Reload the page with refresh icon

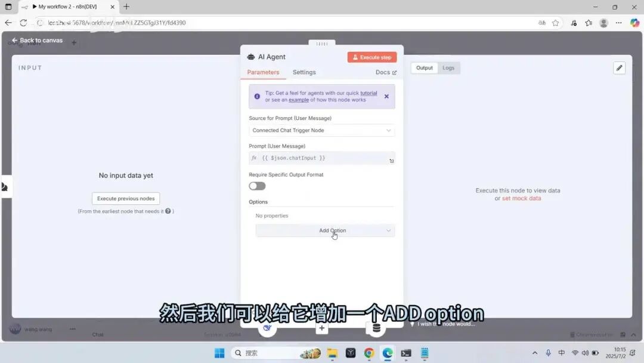click(x=23, y=23)
